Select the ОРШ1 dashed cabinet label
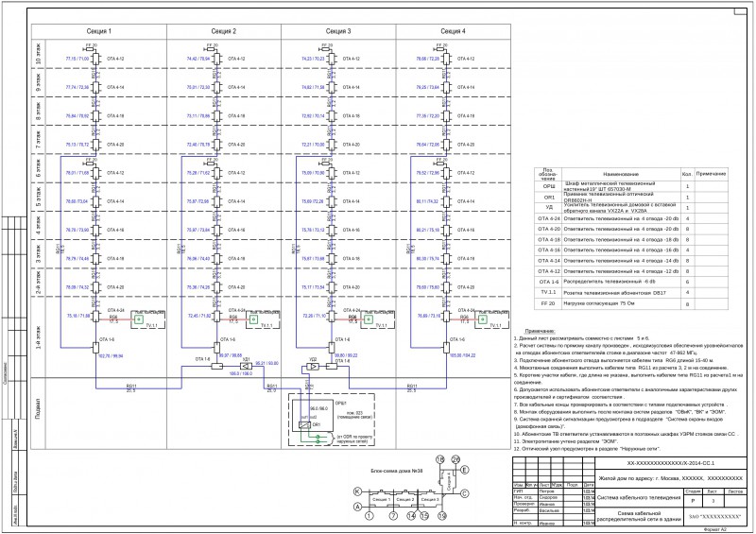 click(340, 403)
